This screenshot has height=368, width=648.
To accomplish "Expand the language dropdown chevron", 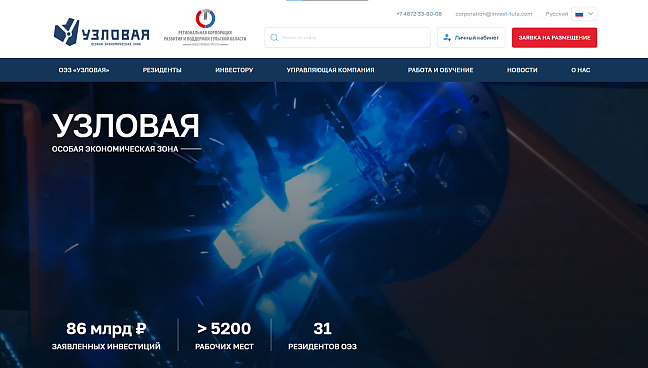I will click(x=591, y=14).
